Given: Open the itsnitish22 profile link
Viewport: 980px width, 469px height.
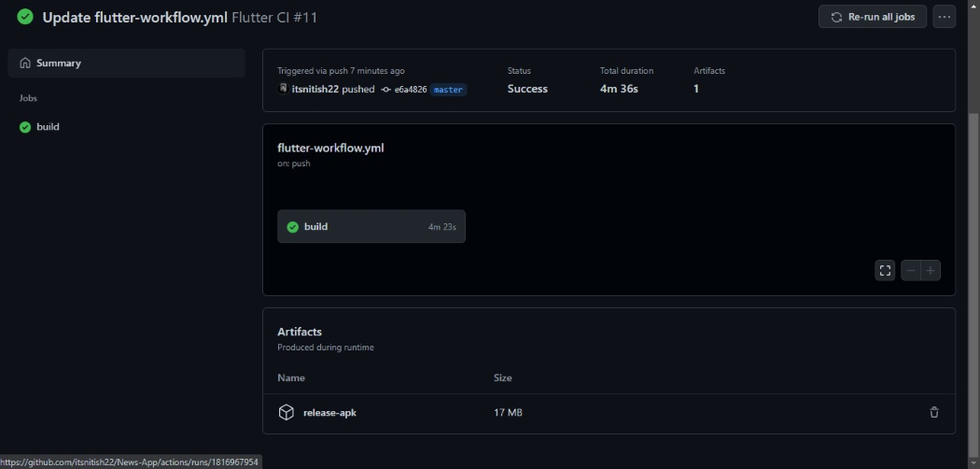Looking at the screenshot, I should tap(315, 90).
